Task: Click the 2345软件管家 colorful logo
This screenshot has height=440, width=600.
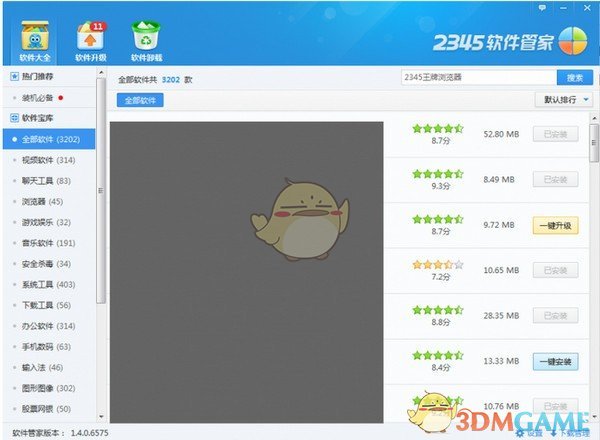Action: (x=573, y=41)
